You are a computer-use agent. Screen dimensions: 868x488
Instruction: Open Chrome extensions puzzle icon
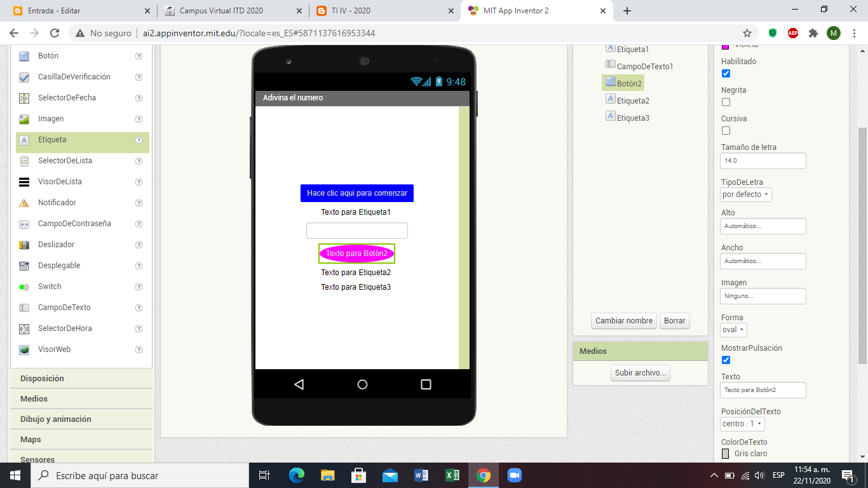(x=813, y=33)
